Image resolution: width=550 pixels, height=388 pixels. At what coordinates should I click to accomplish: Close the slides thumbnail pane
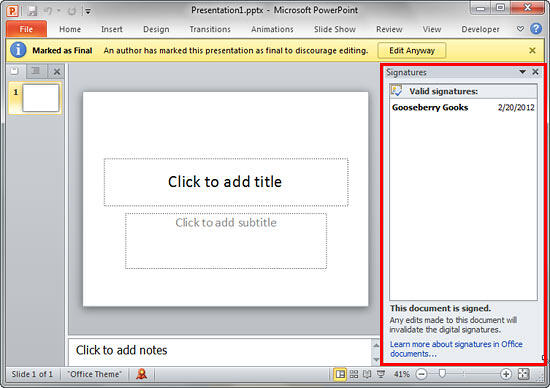pos(57,72)
